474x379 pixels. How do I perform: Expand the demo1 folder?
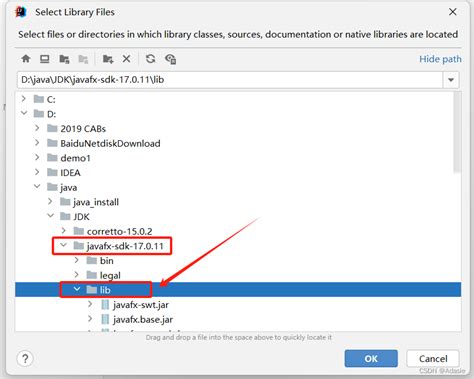tap(37, 157)
